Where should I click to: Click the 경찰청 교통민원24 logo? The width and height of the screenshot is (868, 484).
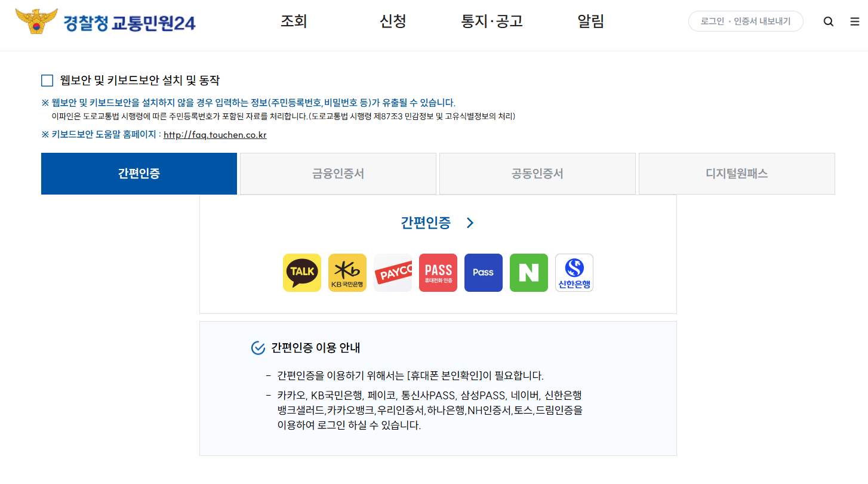[106, 22]
